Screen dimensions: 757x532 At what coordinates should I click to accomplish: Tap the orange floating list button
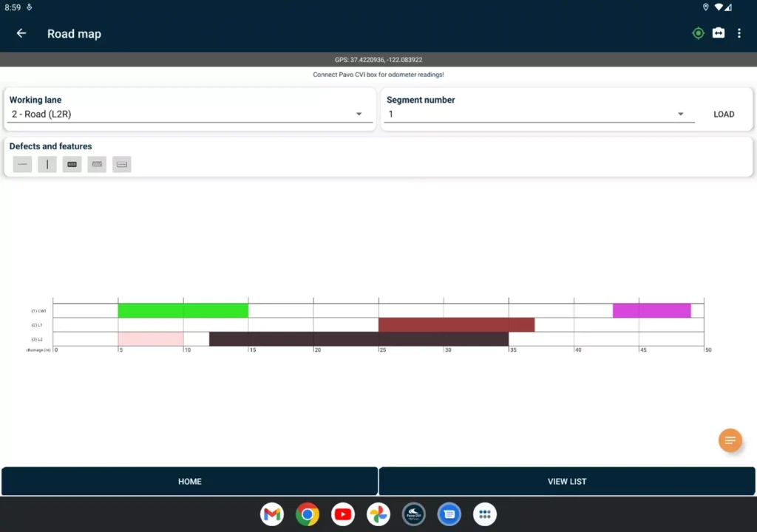pos(730,440)
